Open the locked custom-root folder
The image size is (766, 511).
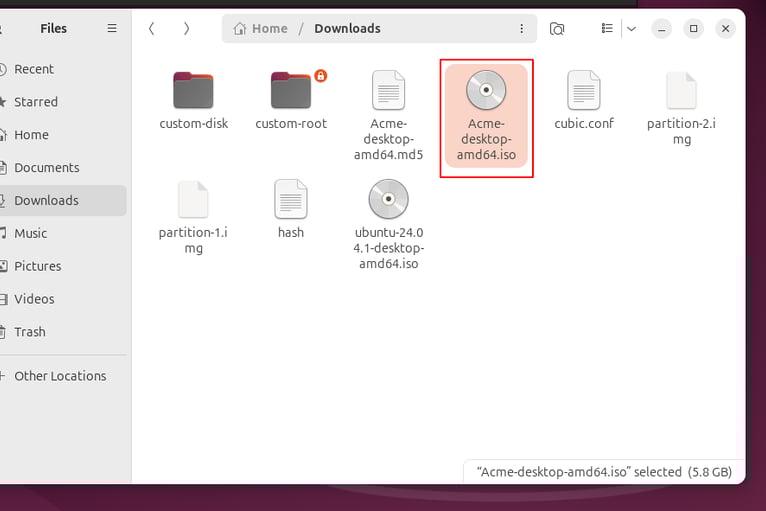(291, 101)
